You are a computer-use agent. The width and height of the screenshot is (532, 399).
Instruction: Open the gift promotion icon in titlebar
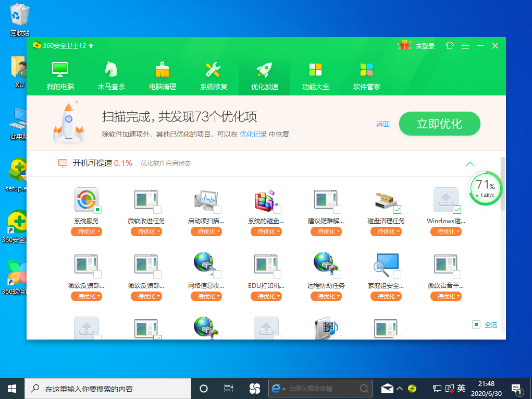pos(404,45)
